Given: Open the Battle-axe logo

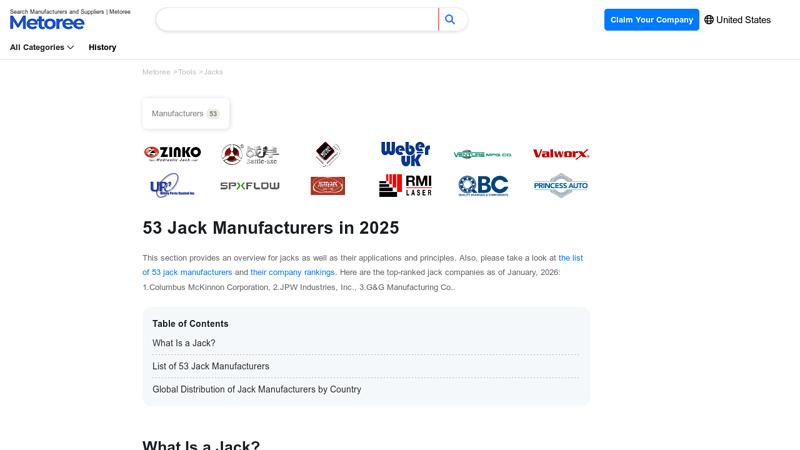Looking at the screenshot, I should click(x=250, y=154).
